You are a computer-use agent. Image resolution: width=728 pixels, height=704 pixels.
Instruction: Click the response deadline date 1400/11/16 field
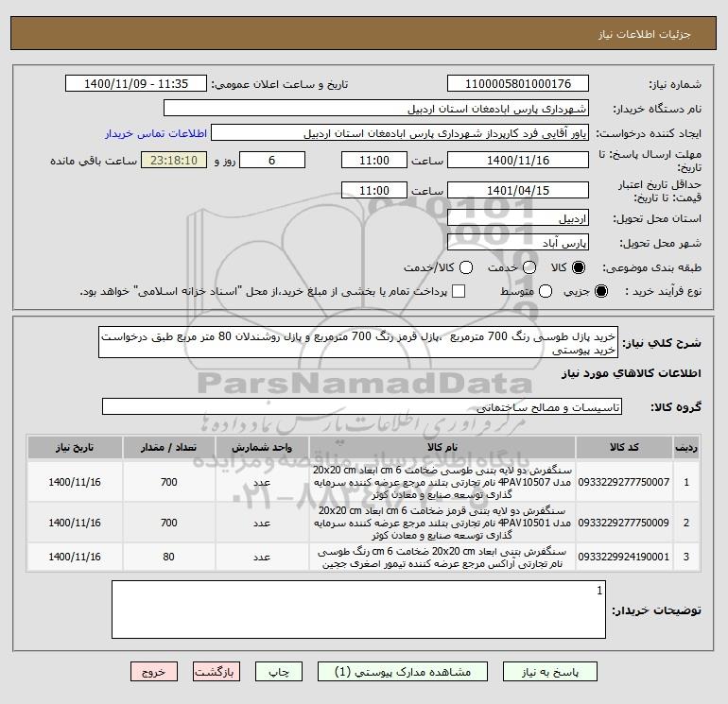click(x=518, y=160)
